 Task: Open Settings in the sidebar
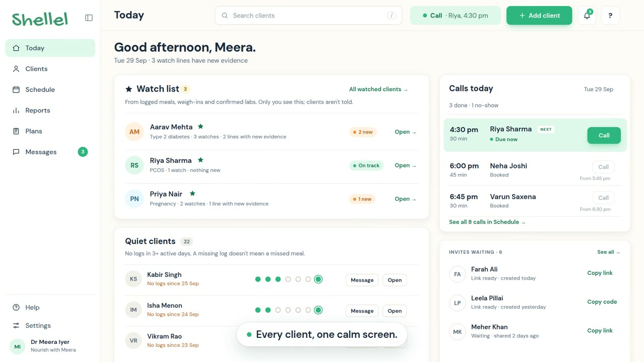pyautogui.click(x=50, y=325)
